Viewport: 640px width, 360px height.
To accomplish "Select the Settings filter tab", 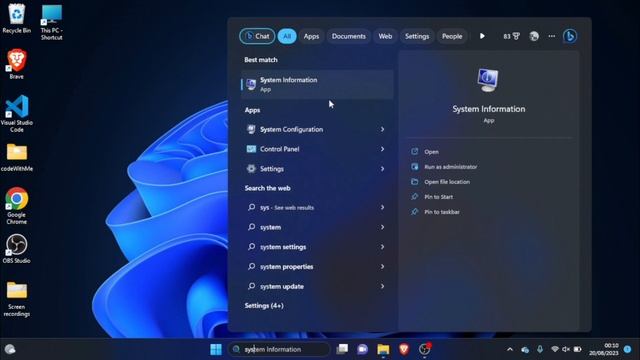I will (x=417, y=36).
